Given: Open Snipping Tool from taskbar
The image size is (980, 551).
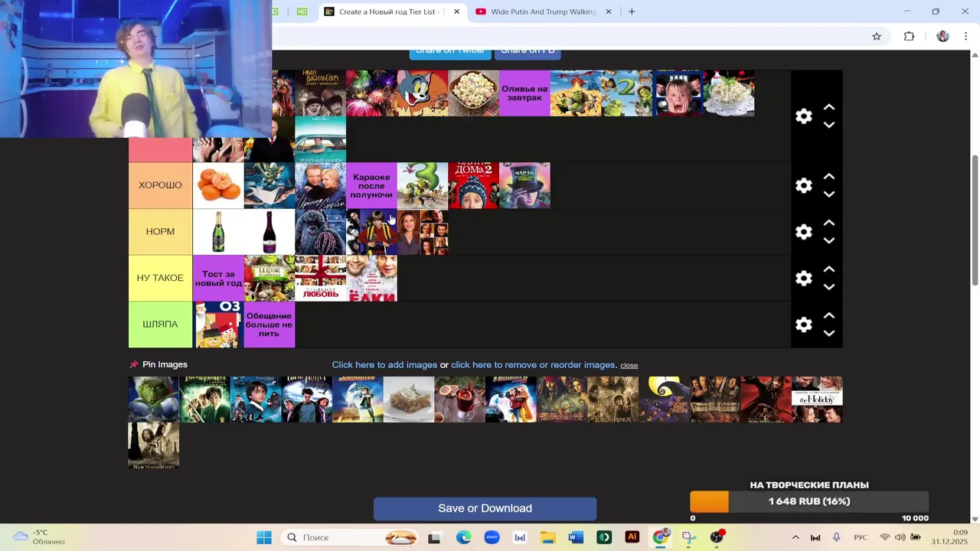Looking at the screenshot, I should pos(688,537).
